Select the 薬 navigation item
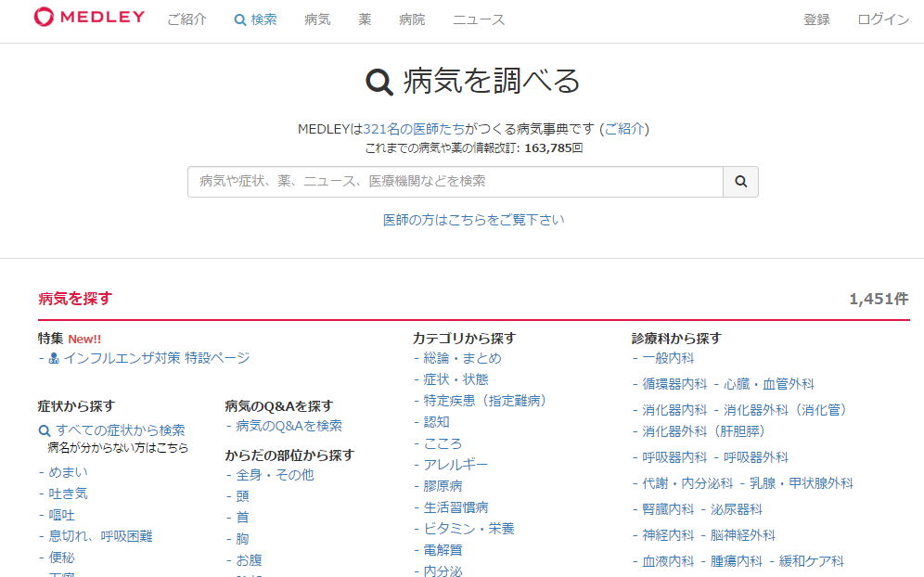The width and height of the screenshot is (924, 577). click(365, 19)
